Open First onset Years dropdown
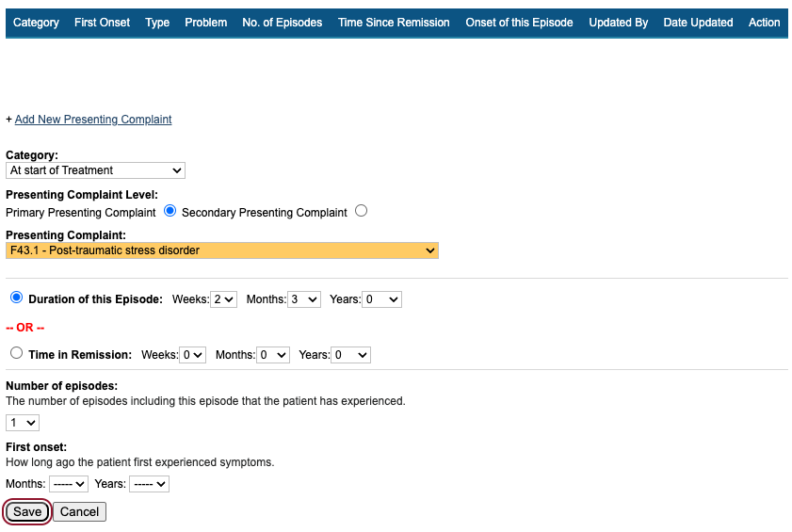The height and width of the screenshot is (532, 792). pos(149,484)
